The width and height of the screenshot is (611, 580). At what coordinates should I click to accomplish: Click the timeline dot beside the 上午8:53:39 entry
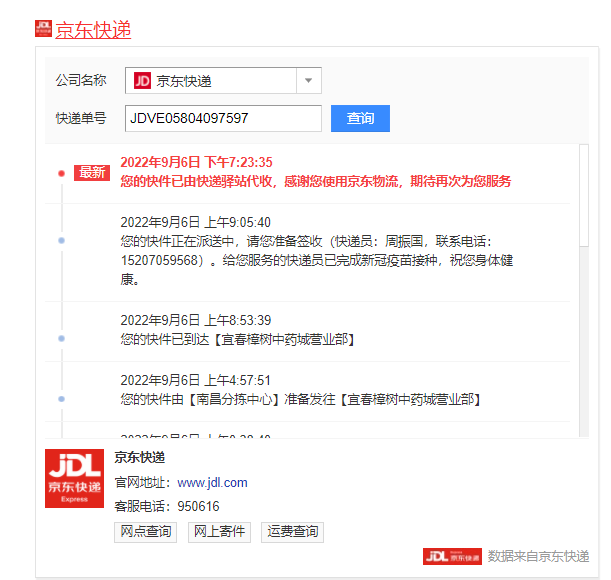(62, 338)
